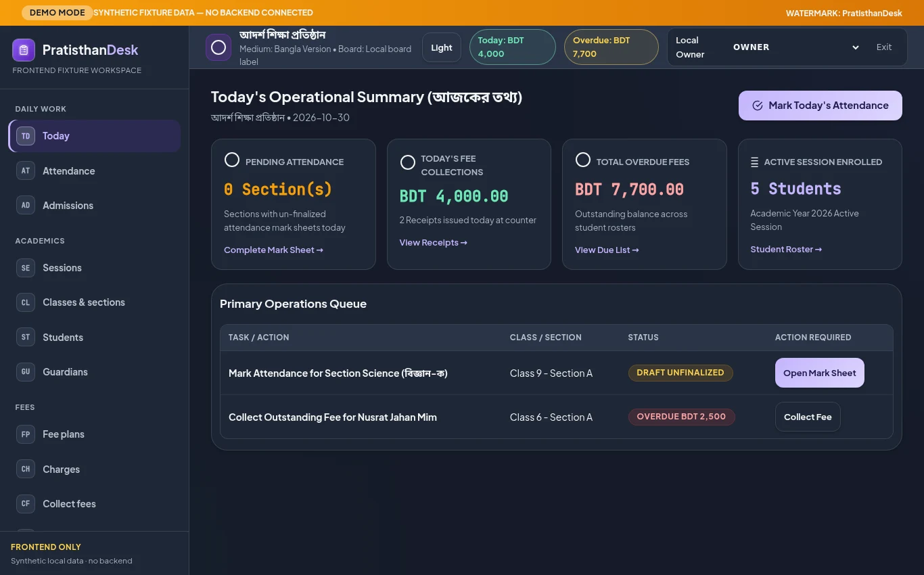Open the Admissions sidebar item
Screen dimensions: 924x575
click(94, 206)
